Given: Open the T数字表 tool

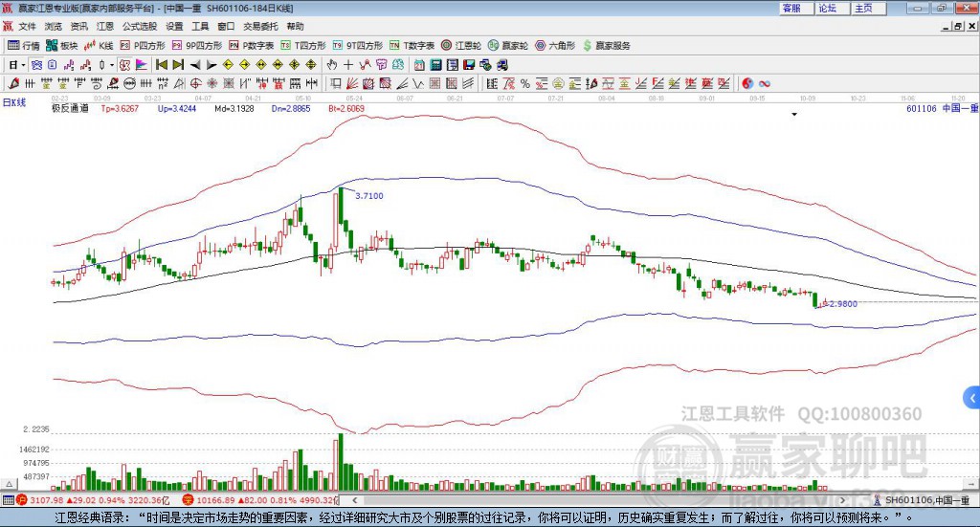Looking at the screenshot, I should pos(412,46).
